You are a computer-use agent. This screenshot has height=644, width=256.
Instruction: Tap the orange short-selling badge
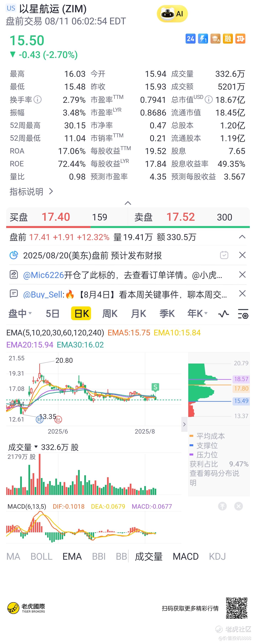point(240,39)
